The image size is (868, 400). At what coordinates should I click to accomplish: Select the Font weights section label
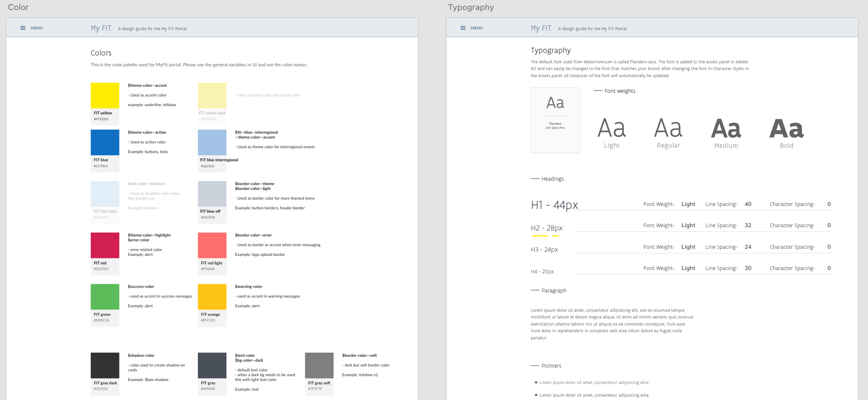620,91
